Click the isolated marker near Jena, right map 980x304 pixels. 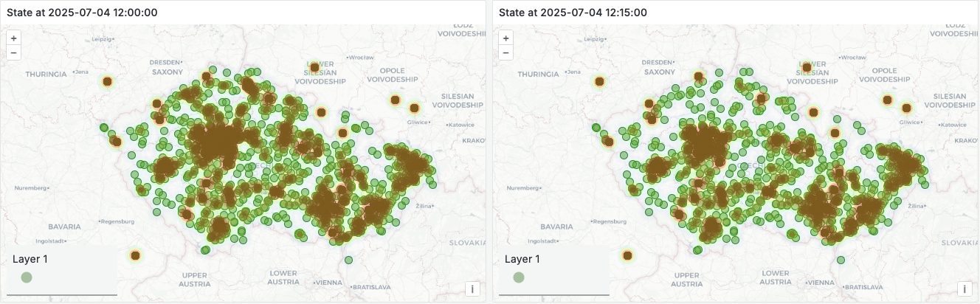click(x=599, y=81)
